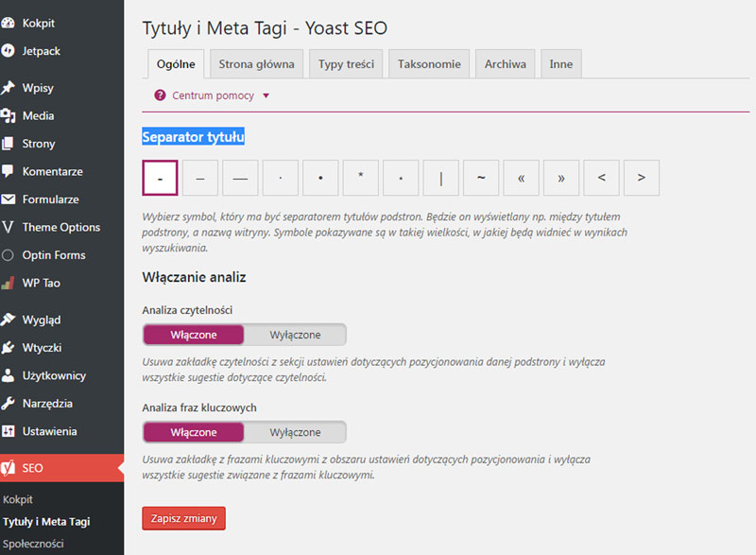Open the Jetpack menu label

coord(41,51)
